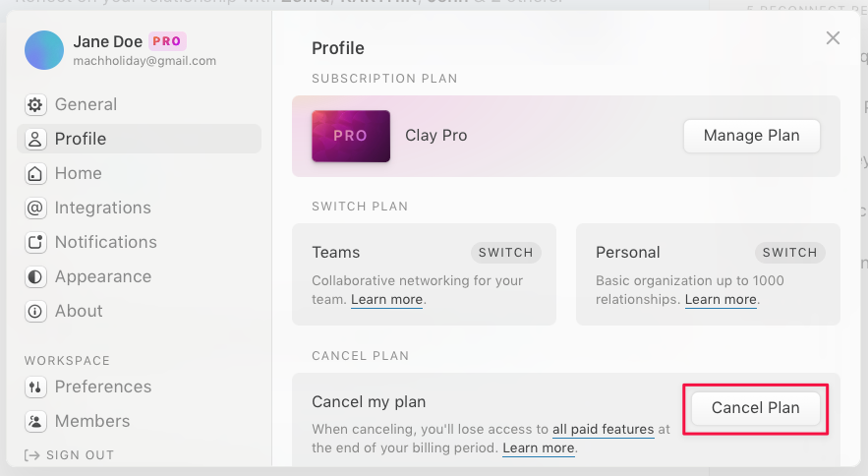Click the Appearance half-circle icon
The height and width of the screenshot is (476, 868).
pos(35,277)
